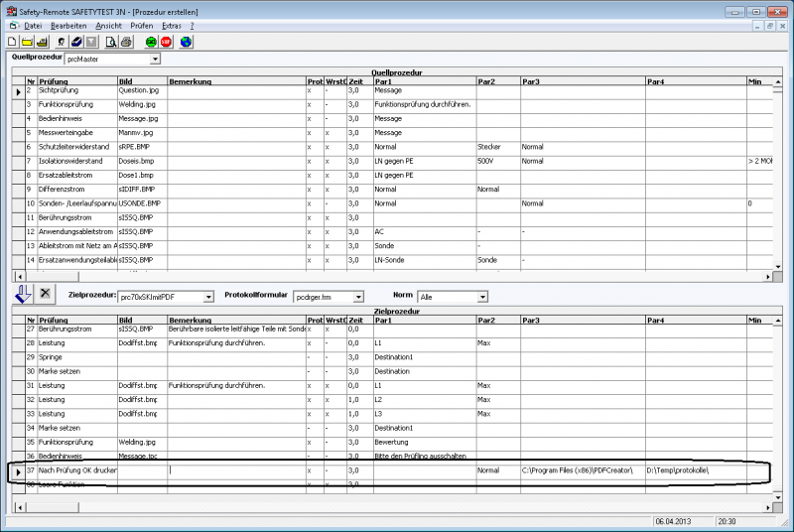Viewport: 794px width, 532px height.
Task: Click the application icon in the title bar
Action: point(12,11)
